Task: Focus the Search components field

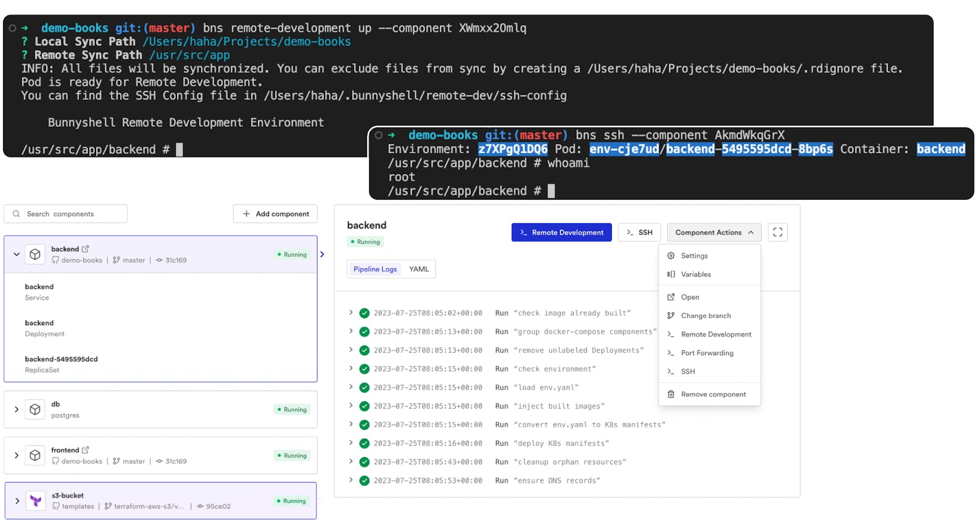Action: pyautogui.click(x=66, y=214)
